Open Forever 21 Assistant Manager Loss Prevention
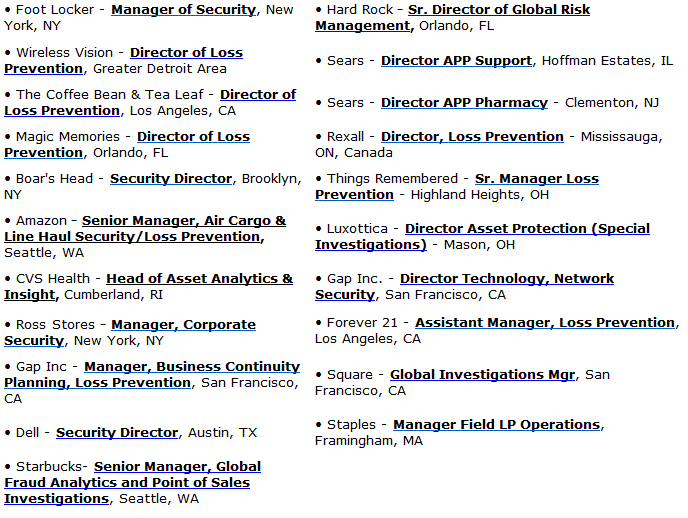688x518 pixels. [x=545, y=323]
